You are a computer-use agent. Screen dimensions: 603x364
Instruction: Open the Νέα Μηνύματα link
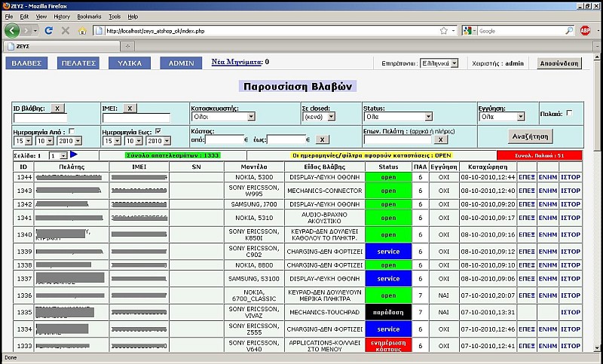237,62
